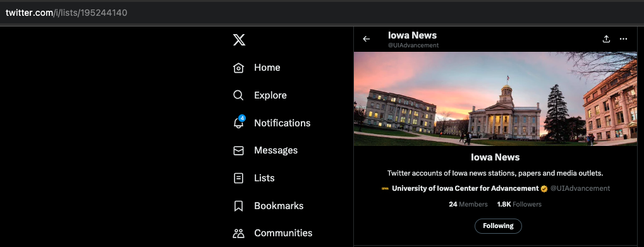Click the browser address bar URL

point(66,13)
